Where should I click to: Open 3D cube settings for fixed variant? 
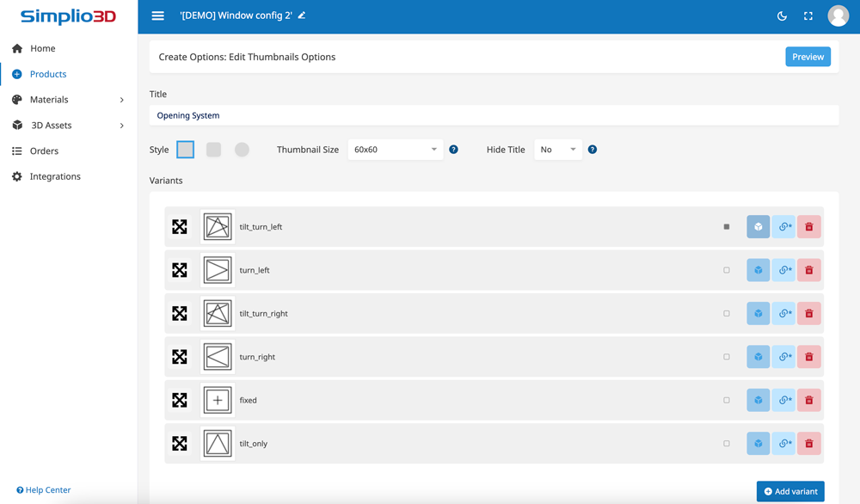758,400
